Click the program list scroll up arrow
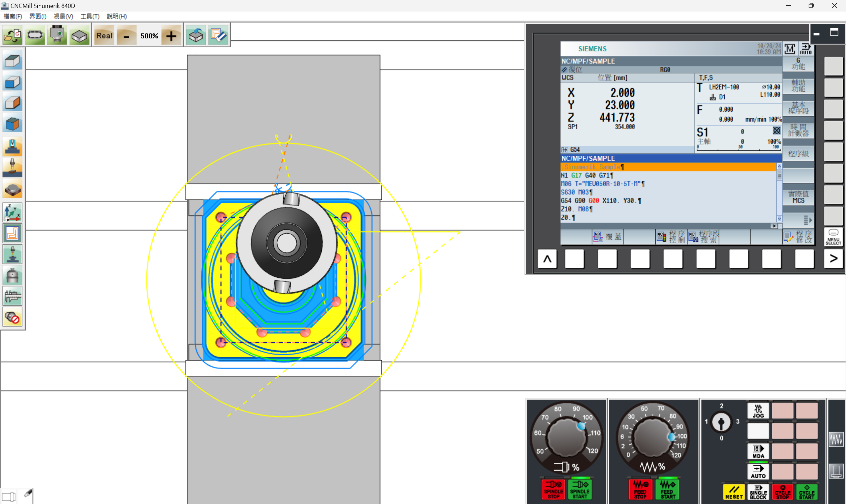The width and height of the screenshot is (846, 504). [779, 166]
